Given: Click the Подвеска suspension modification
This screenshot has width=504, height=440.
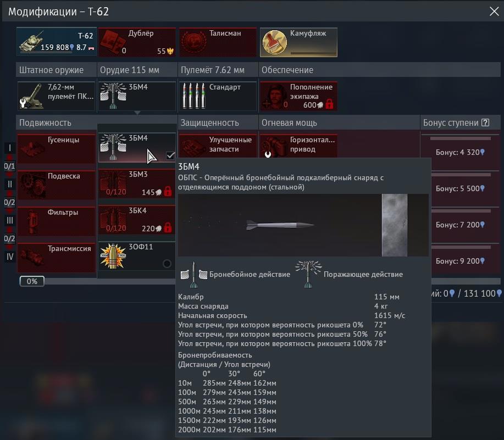Looking at the screenshot, I should [x=56, y=185].
